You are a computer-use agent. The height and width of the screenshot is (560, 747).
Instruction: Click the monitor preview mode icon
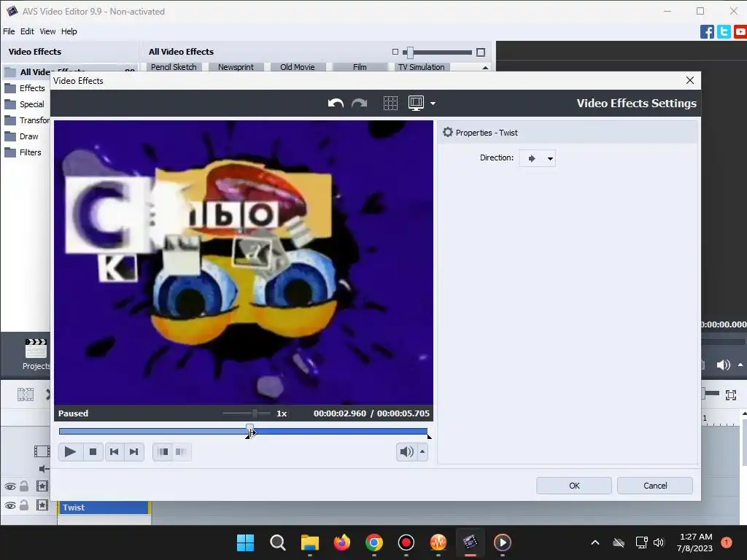coord(416,104)
